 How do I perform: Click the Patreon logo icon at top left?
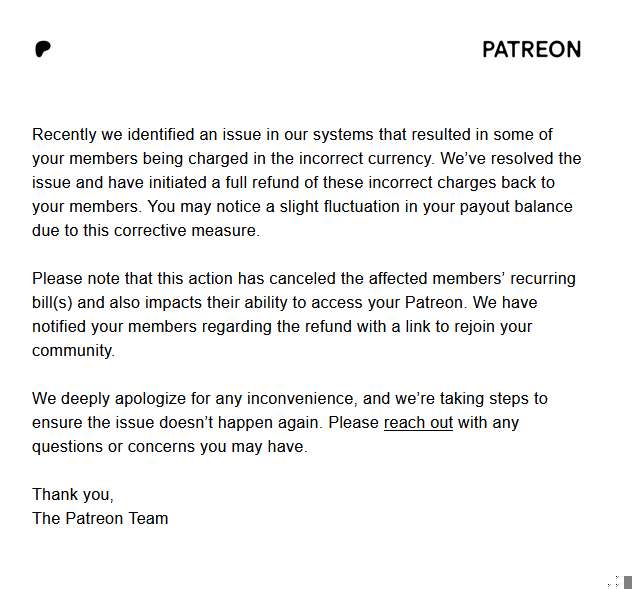point(43,49)
